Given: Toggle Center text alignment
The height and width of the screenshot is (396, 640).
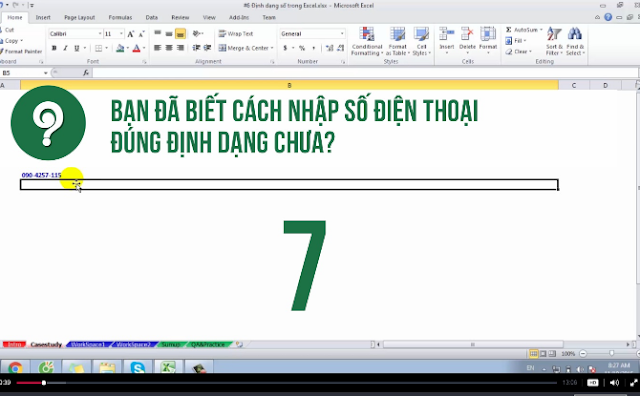Looking at the screenshot, I should [169, 48].
